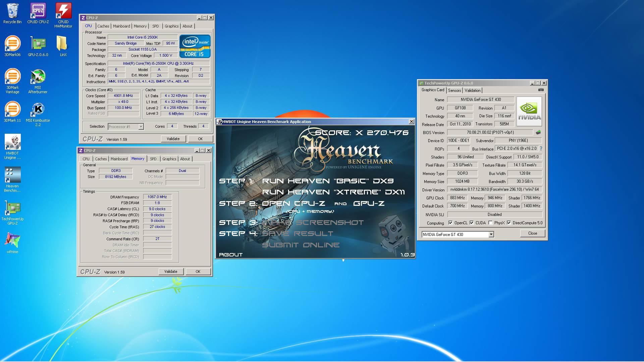Launch 3DMark 11 desktop shortcut

point(12,112)
